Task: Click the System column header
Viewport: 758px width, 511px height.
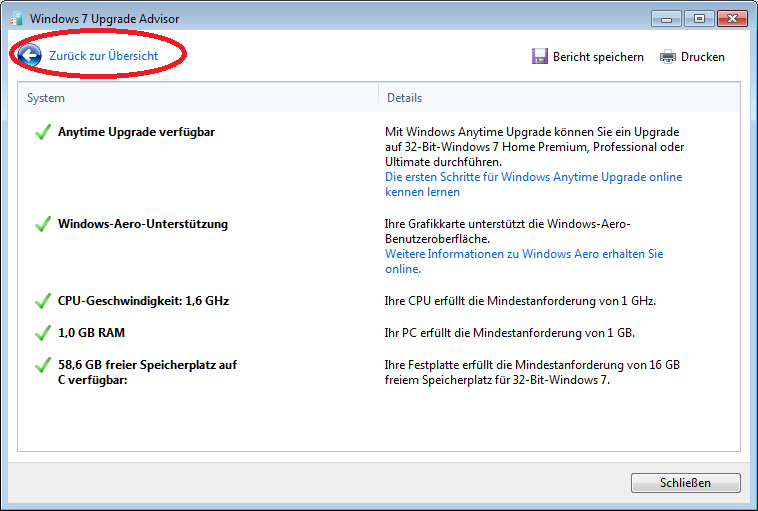Action: 46,98
